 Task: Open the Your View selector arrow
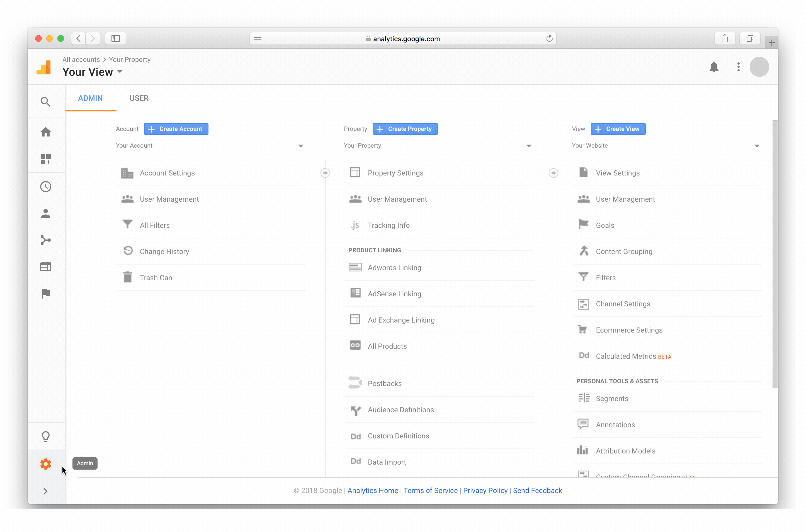pos(120,72)
